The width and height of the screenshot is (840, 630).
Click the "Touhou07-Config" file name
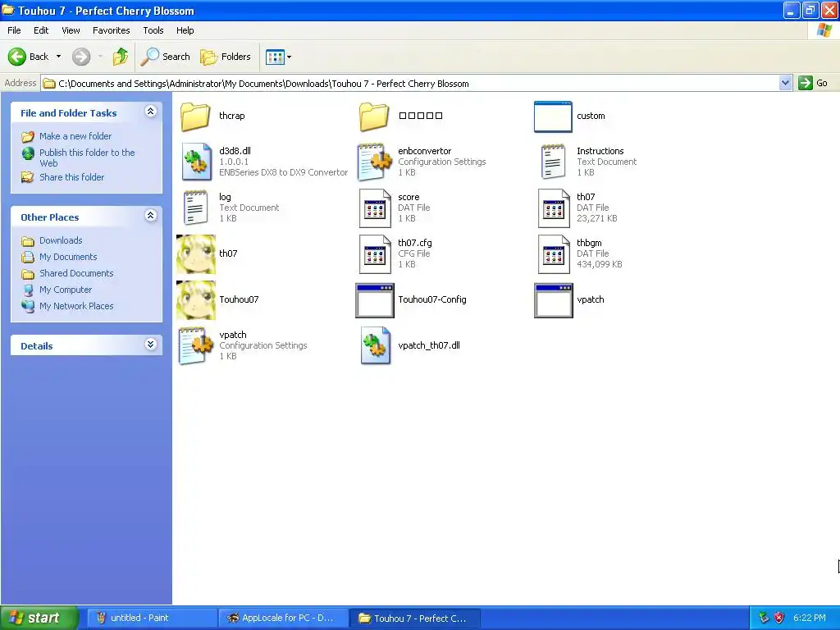coord(432,299)
